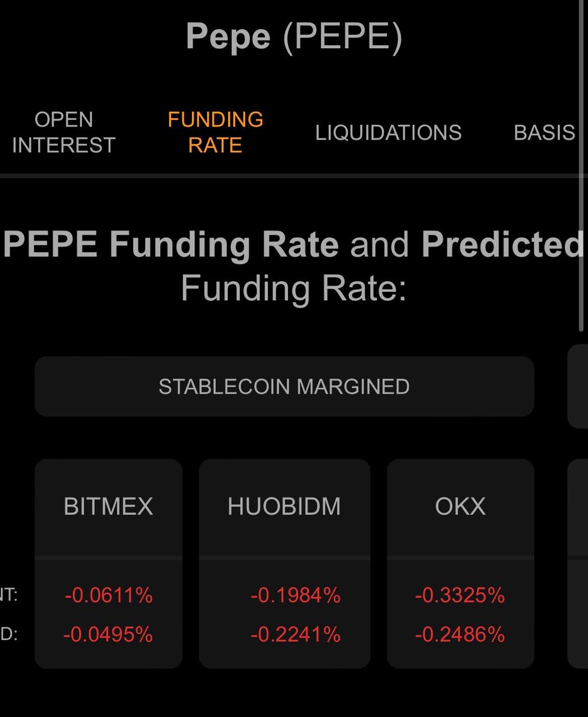
Task: Click the HUOBIDM exchange header
Action: point(284,506)
